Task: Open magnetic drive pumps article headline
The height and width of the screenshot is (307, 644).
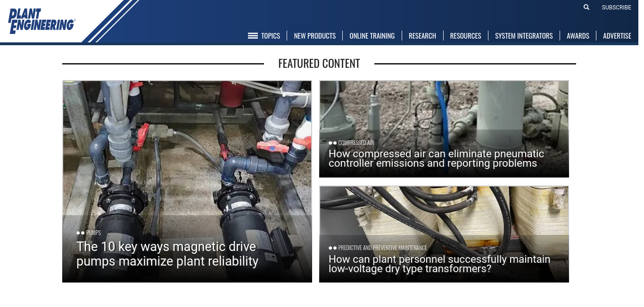Action: 167,254
